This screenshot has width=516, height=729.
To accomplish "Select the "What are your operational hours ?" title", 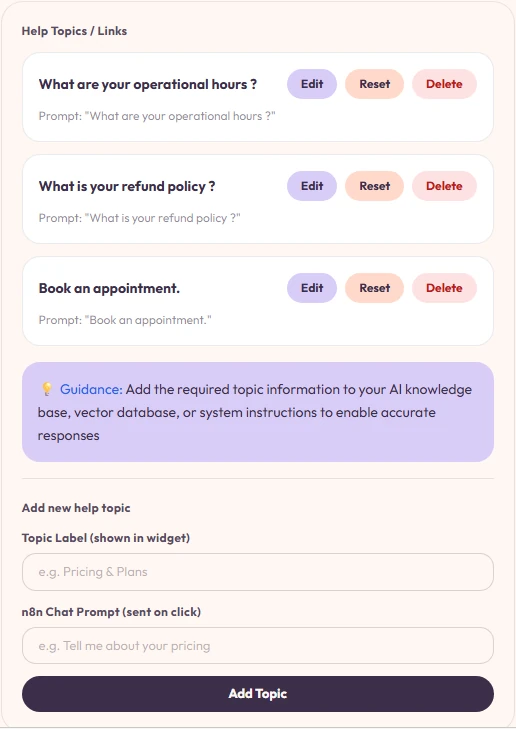I will click(x=148, y=85).
